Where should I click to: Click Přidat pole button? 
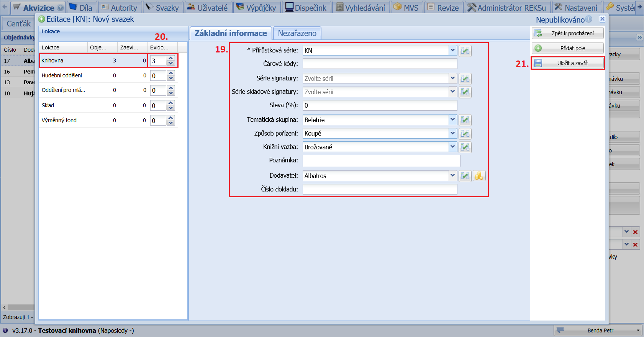568,48
